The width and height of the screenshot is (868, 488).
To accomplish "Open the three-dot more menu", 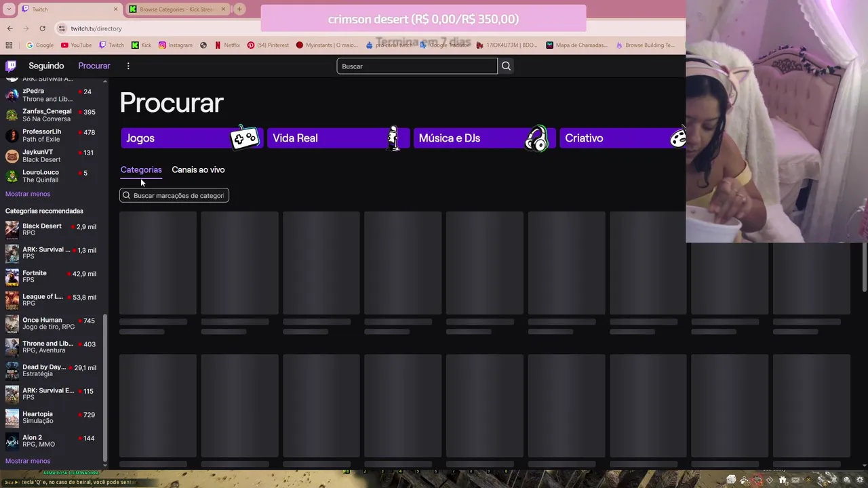I will point(128,66).
